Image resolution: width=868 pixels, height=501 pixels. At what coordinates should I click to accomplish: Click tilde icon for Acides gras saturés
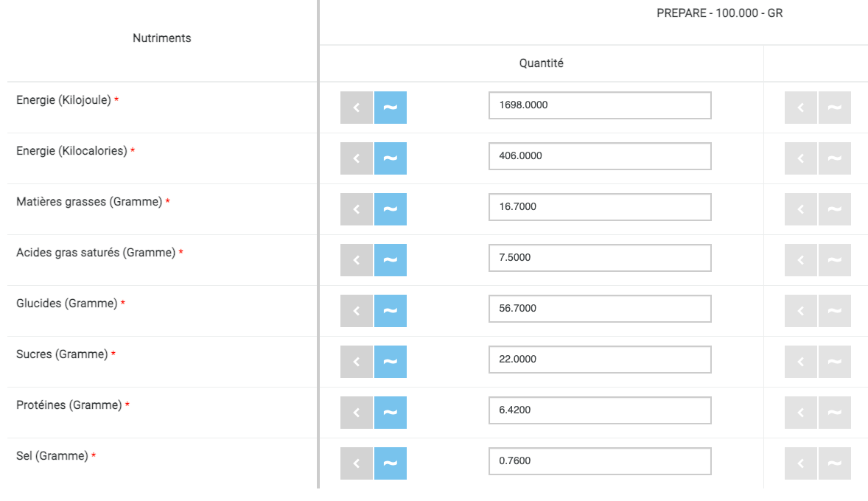(x=391, y=260)
